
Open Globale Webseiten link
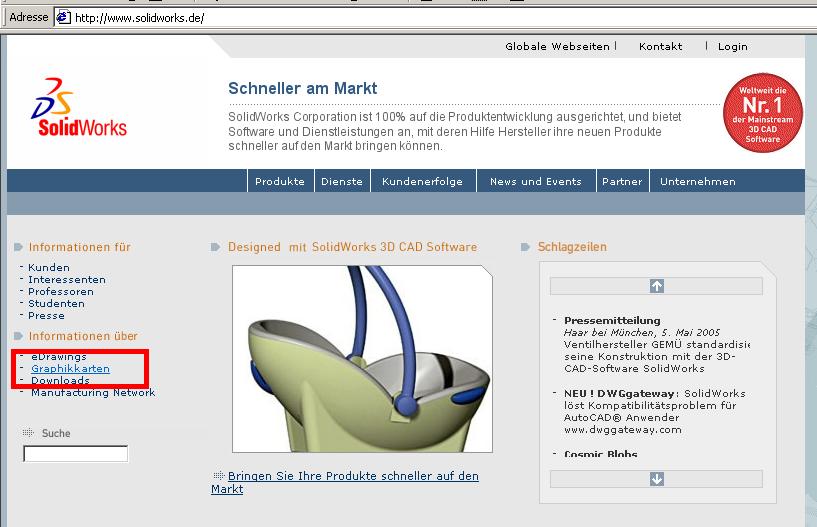click(557, 46)
